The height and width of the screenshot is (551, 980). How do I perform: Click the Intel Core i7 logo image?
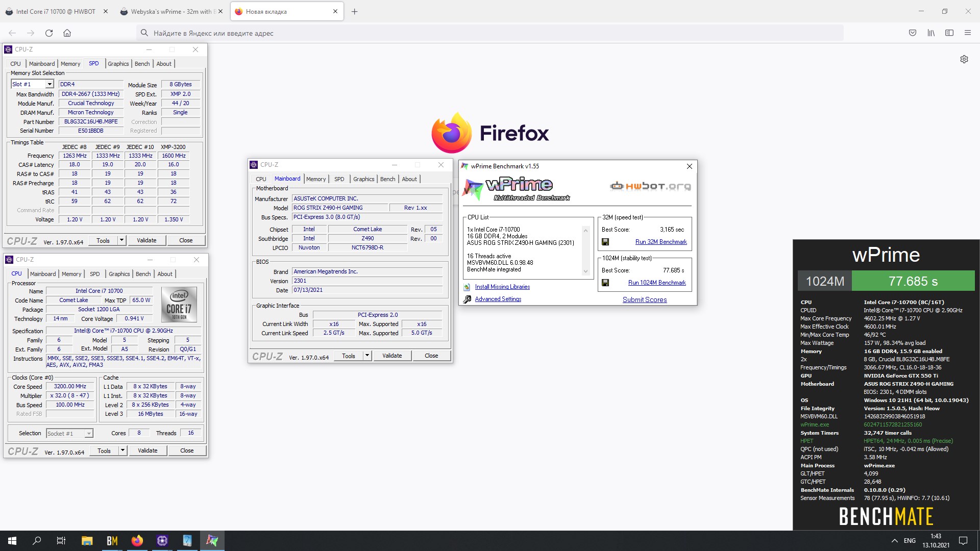[x=179, y=305]
